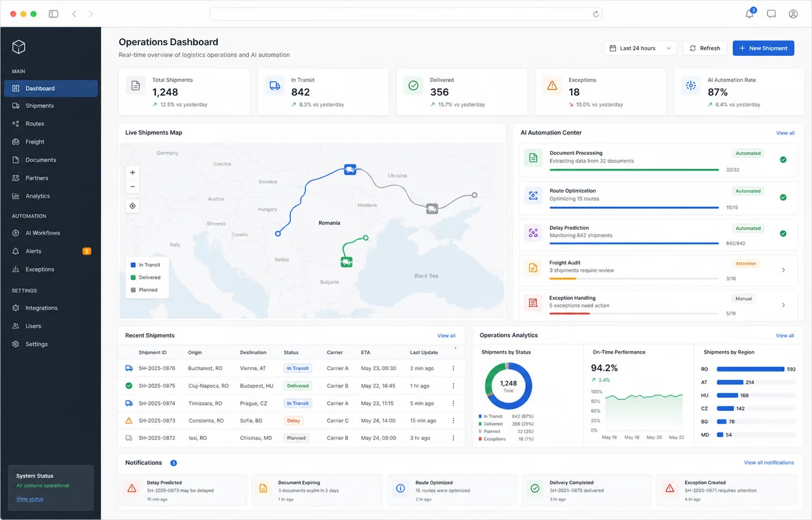
Task: Open the View all notifications link
Action: (769, 463)
